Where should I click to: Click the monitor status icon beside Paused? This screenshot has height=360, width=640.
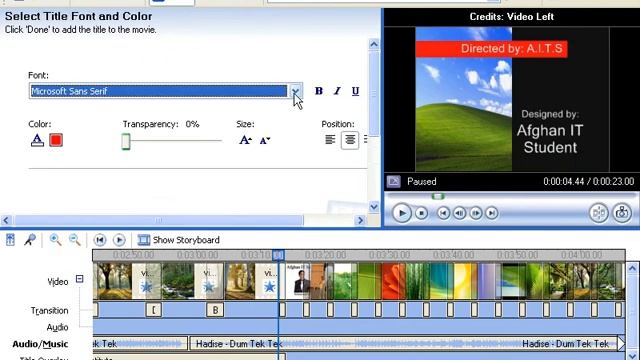coord(393,181)
